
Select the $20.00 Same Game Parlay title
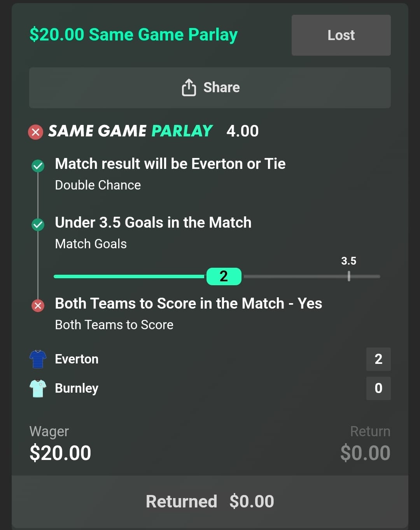133,35
